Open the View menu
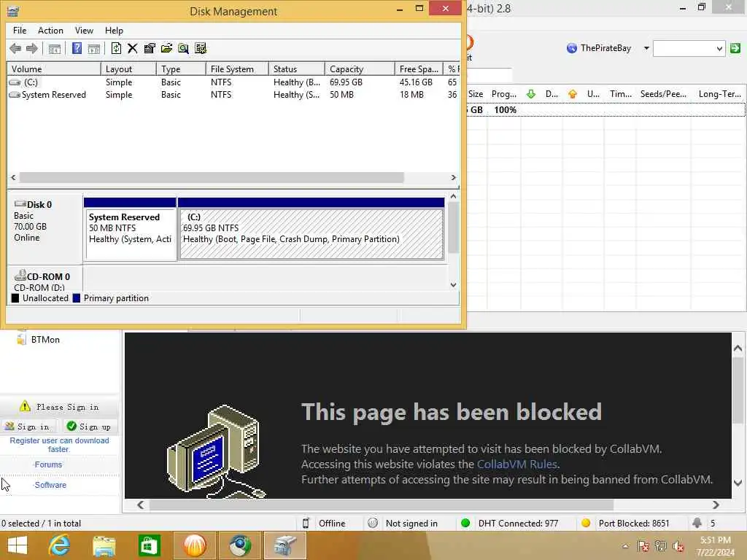747x560 pixels. tap(84, 31)
